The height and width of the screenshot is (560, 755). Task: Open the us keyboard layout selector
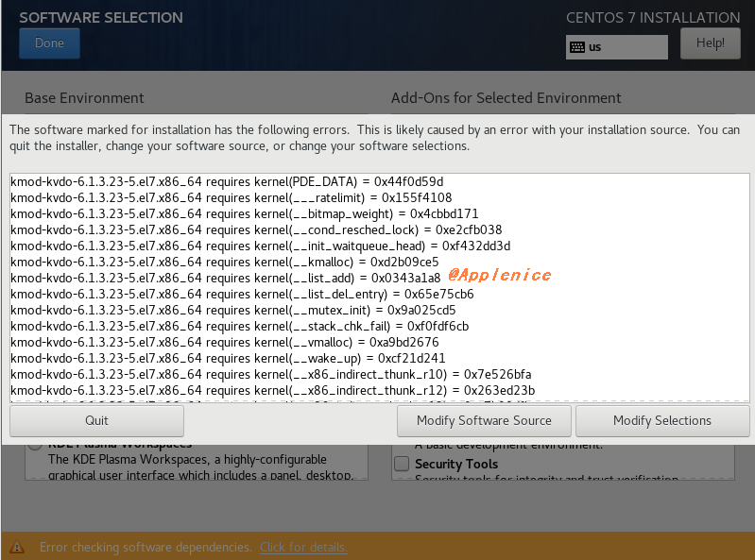[617, 47]
